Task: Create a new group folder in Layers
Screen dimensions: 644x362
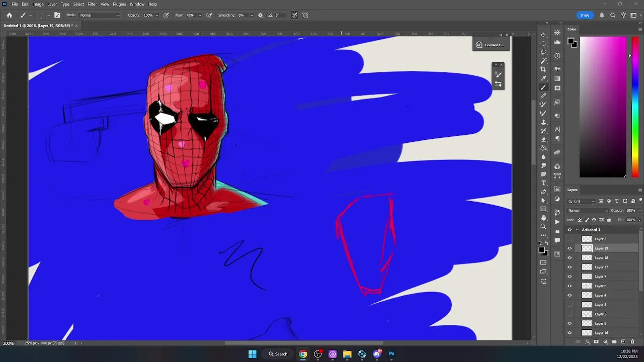Action: click(614, 342)
